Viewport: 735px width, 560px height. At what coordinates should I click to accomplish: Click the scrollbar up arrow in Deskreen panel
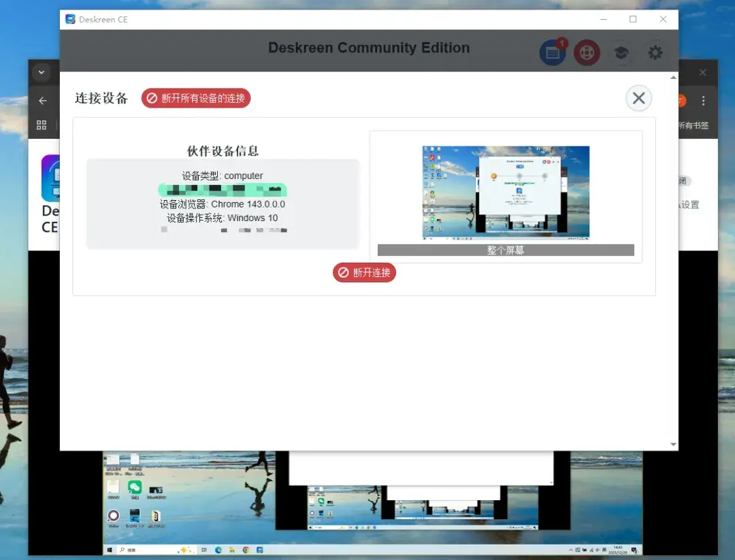tap(673, 78)
